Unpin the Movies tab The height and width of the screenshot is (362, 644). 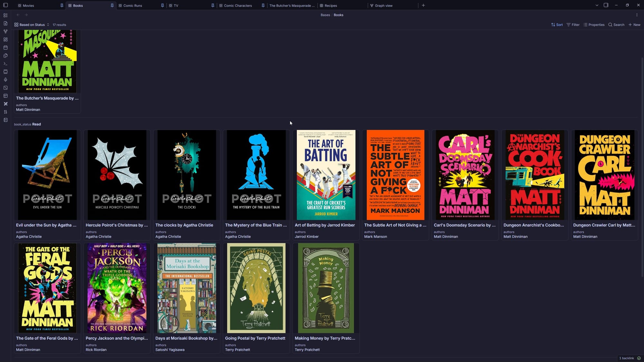(x=62, y=5)
